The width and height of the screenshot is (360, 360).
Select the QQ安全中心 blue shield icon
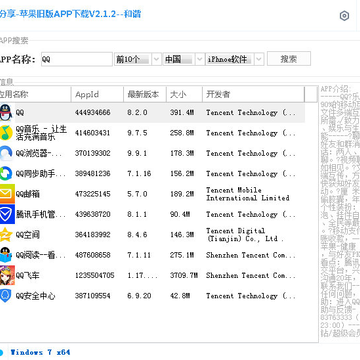(6, 296)
